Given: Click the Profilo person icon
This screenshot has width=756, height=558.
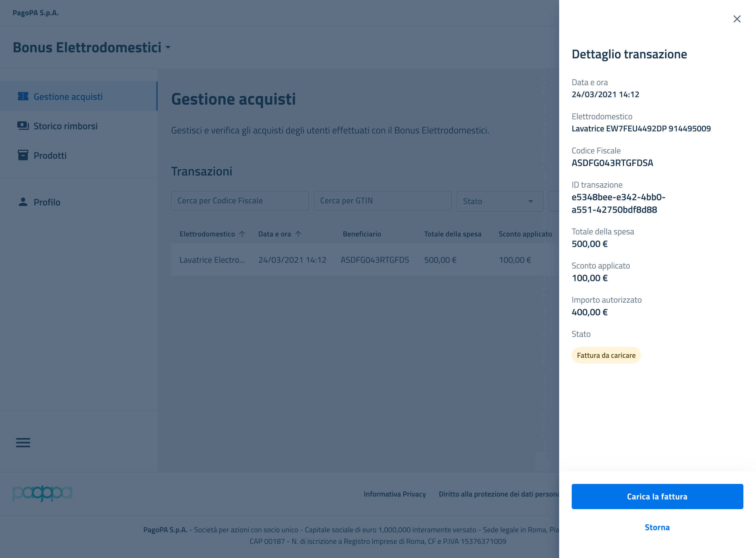Looking at the screenshot, I should coord(23,202).
